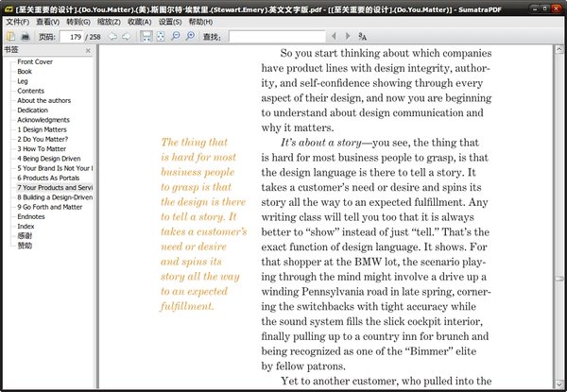Screen dimensions: 567x392
Task: Open the 缩放(Z) menu
Action: [x=109, y=21]
